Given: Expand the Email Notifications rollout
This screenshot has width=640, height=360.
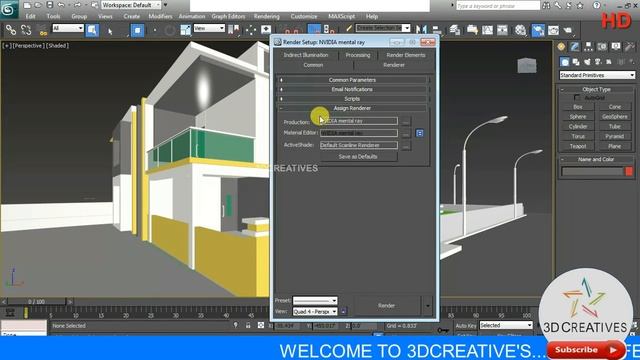Looking at the screenshot, I should point(352,89).
